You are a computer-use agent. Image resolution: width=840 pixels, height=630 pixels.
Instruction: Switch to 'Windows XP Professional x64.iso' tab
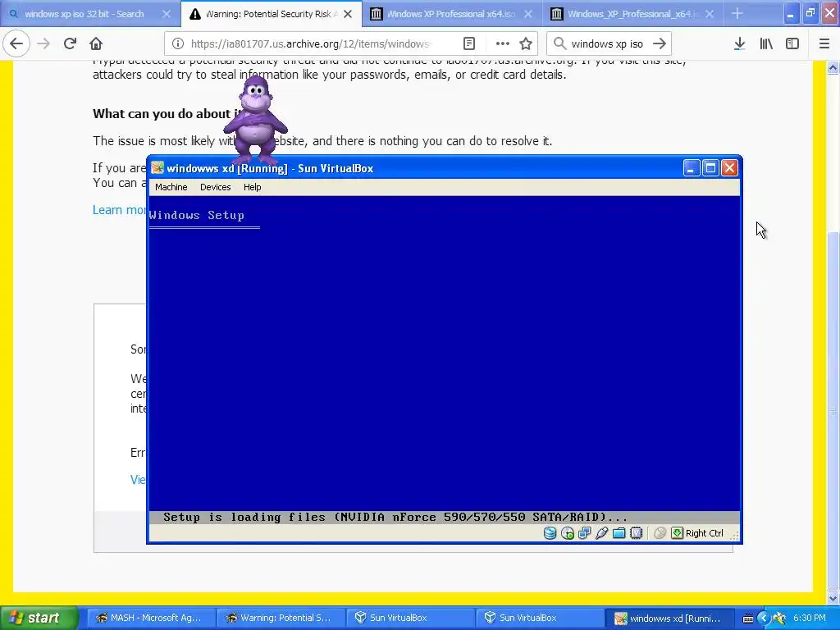(x=450, y=14)
